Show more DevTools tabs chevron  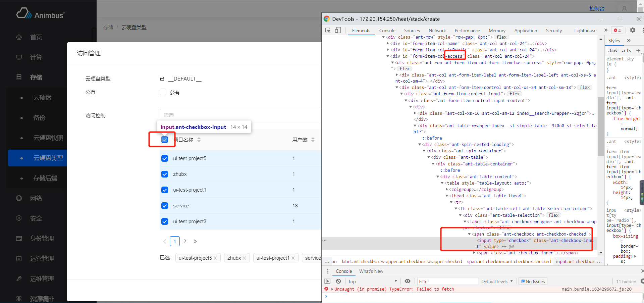tap(606, 30)
